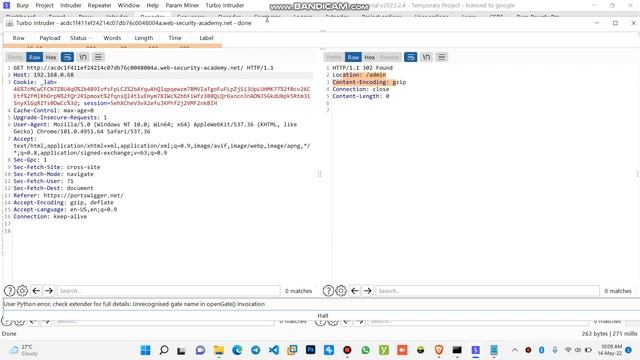Open the request search settings gear

22,291
